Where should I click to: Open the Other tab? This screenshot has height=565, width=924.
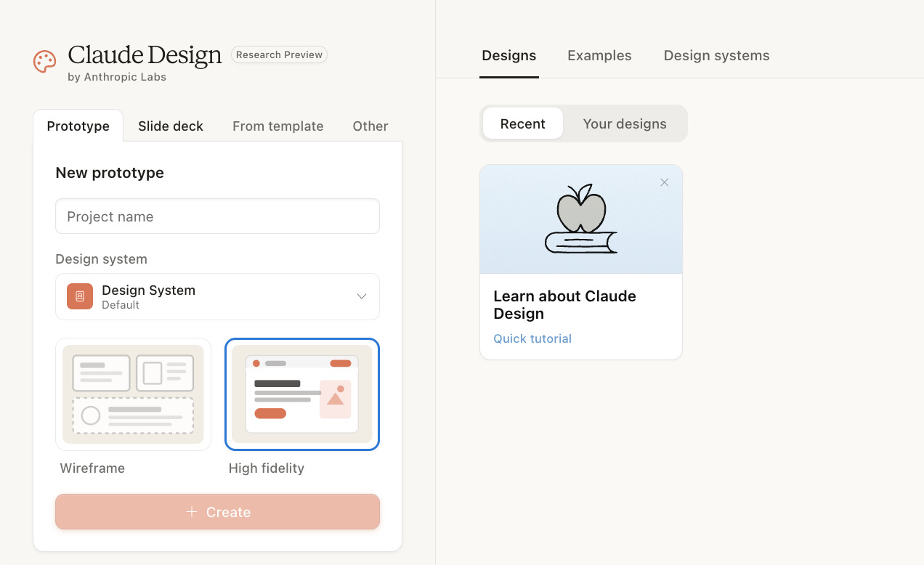[370, 126]
